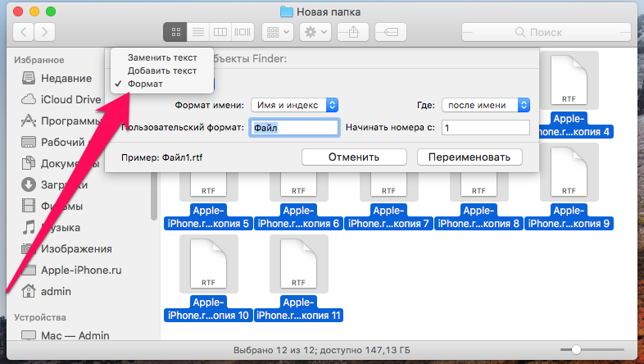Click the Фильмы film icon

coord(29,206)
